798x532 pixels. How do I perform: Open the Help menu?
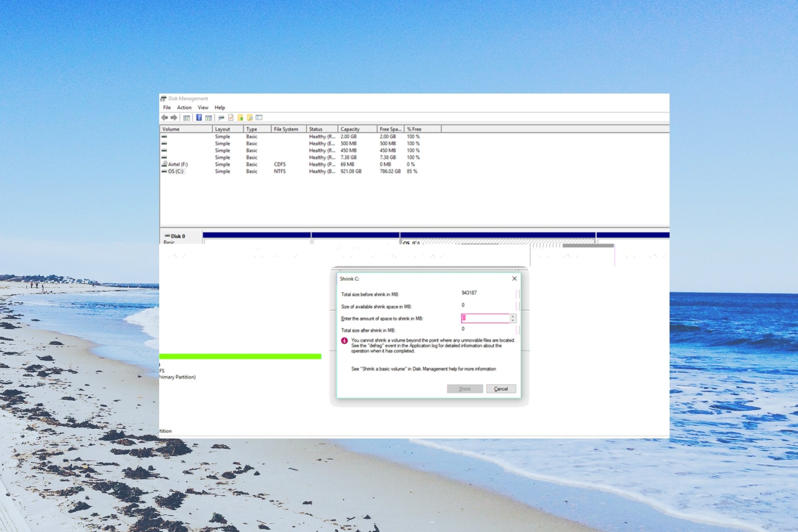click(x=220, y=108)
